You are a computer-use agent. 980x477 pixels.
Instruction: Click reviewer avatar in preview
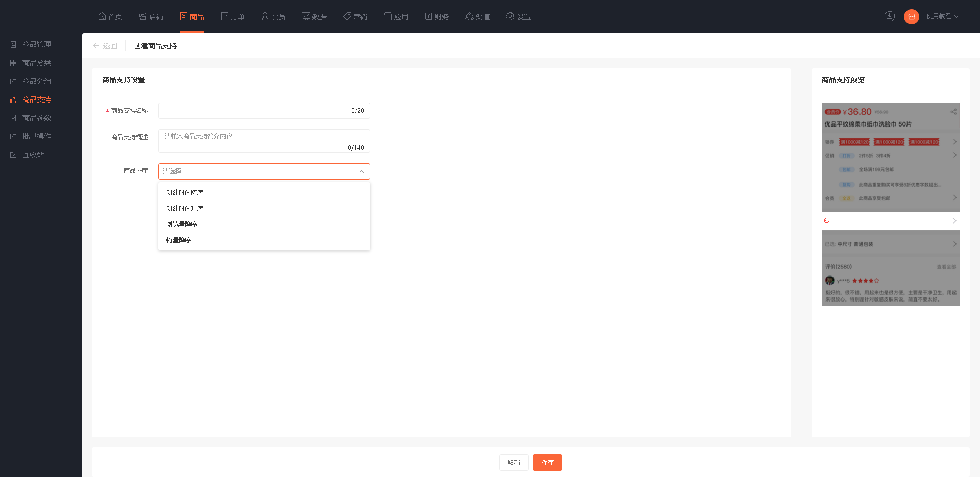(830, 281)
